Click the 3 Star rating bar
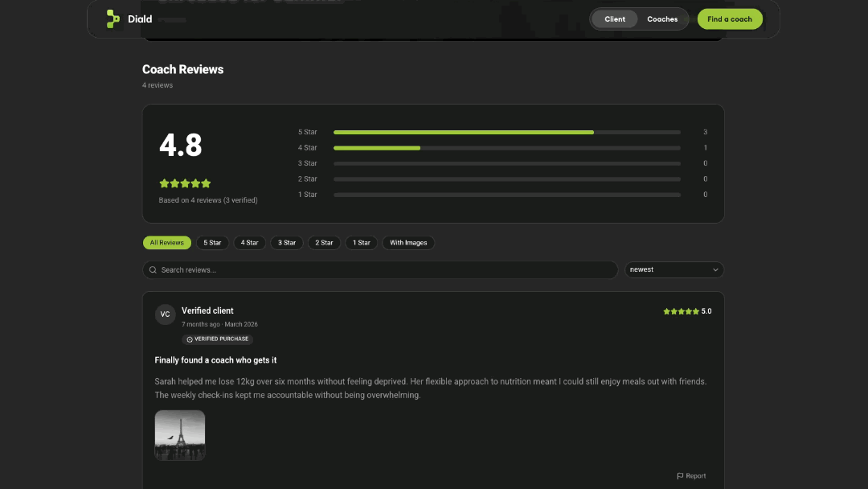Viewport: 868px width, 489px height. coord(506,163)
